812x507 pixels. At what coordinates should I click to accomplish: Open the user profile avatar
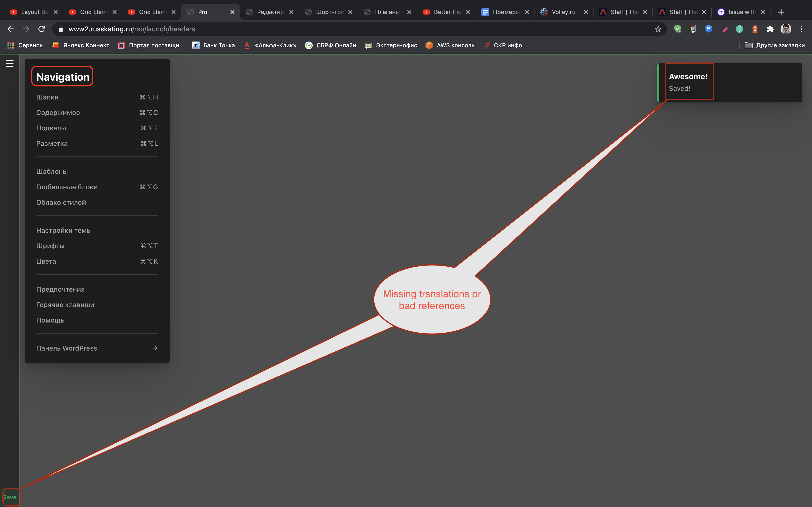pyautogui.click(x=786, y=29)
